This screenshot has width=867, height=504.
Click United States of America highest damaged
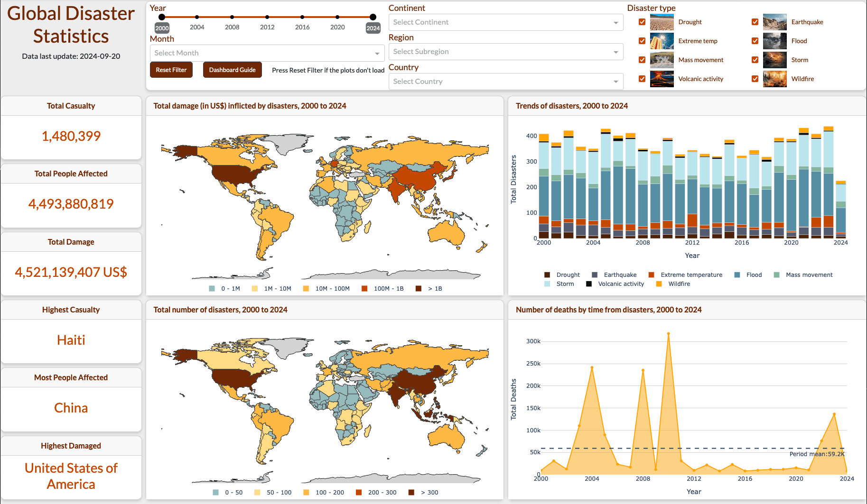(71, 477)
